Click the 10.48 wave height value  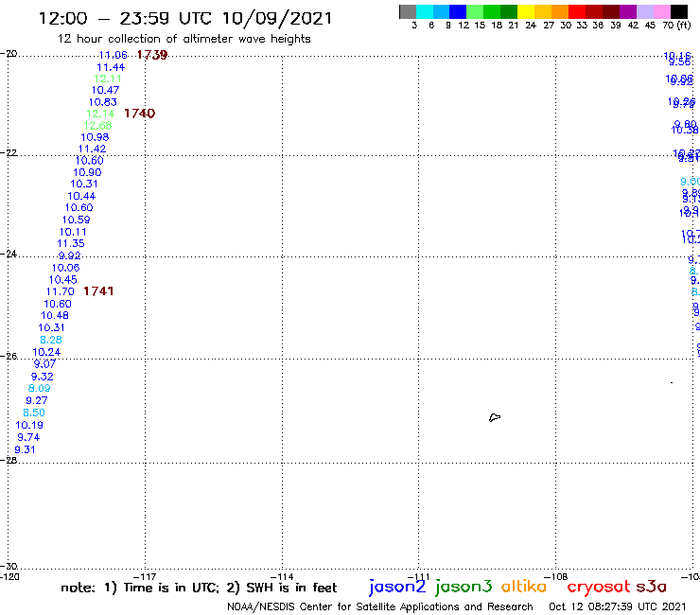coord(55,315)
